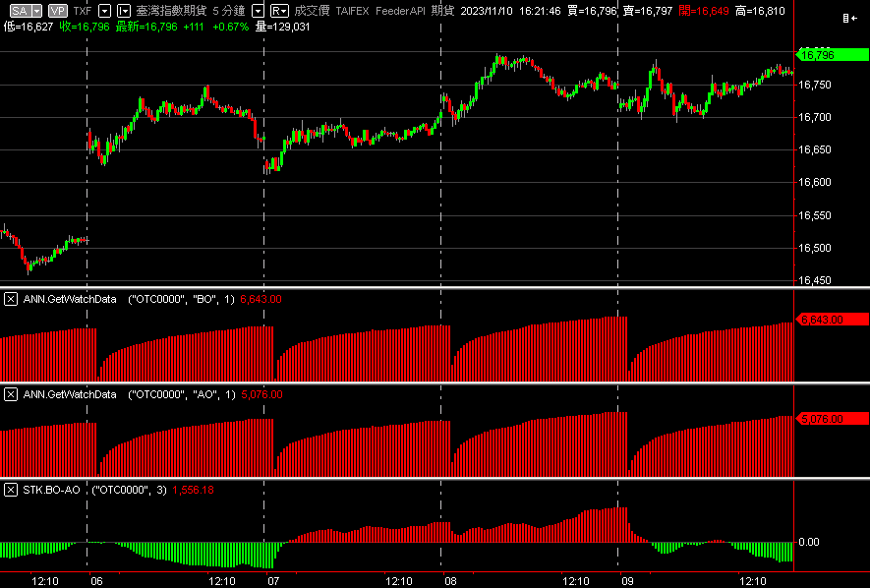870x588 pixels.
Task: Click the red 6,643.00 value in the BO title
Action: (x=261, y=300)
